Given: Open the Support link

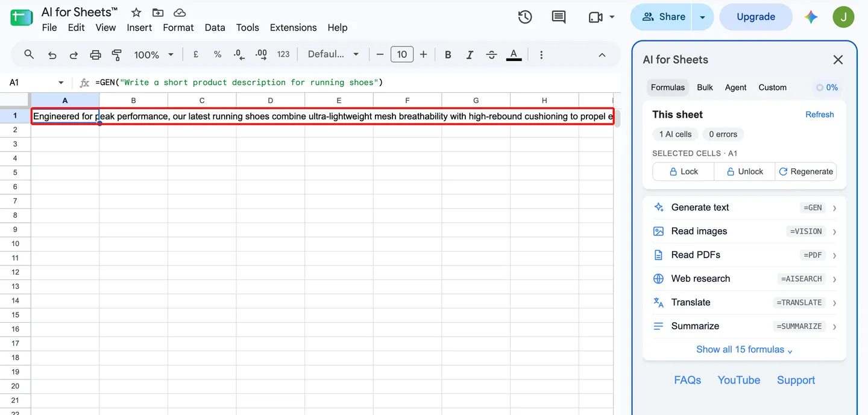Looking at the screenshot, I should coord(796,380).
